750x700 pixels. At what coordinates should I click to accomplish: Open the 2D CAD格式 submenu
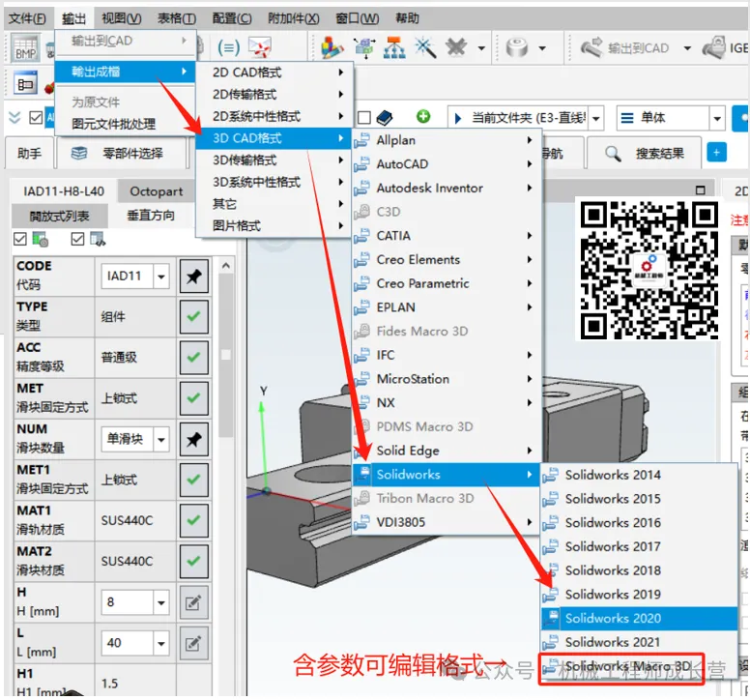point(275,73)
